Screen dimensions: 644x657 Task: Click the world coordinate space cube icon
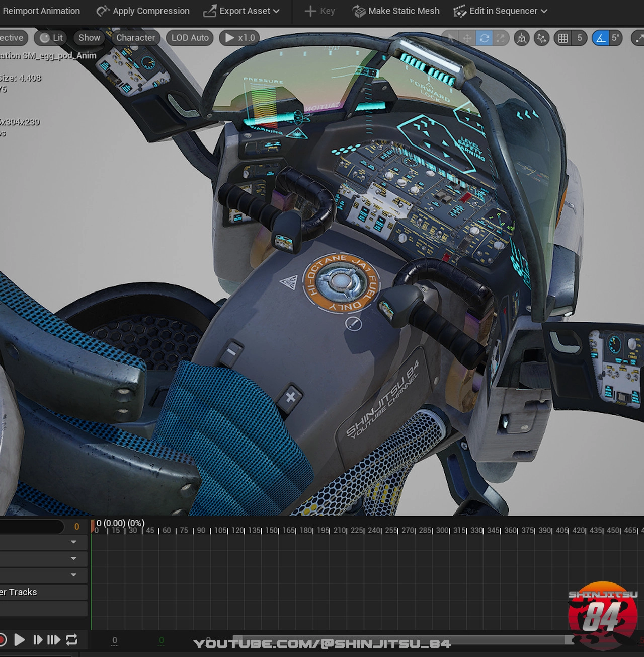[x=522, y=38]
